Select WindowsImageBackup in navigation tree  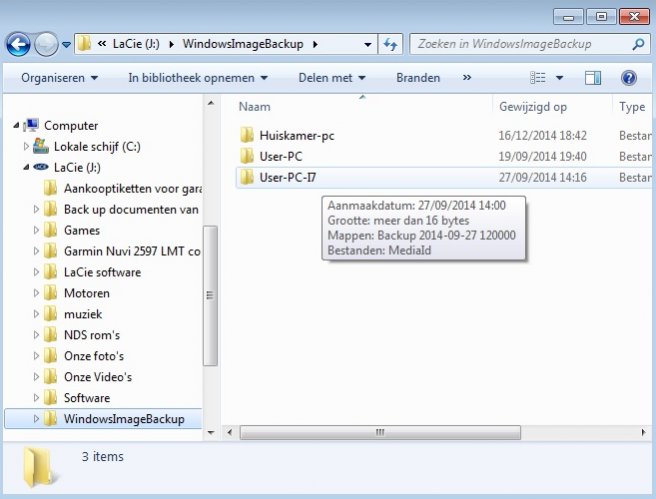124,419
